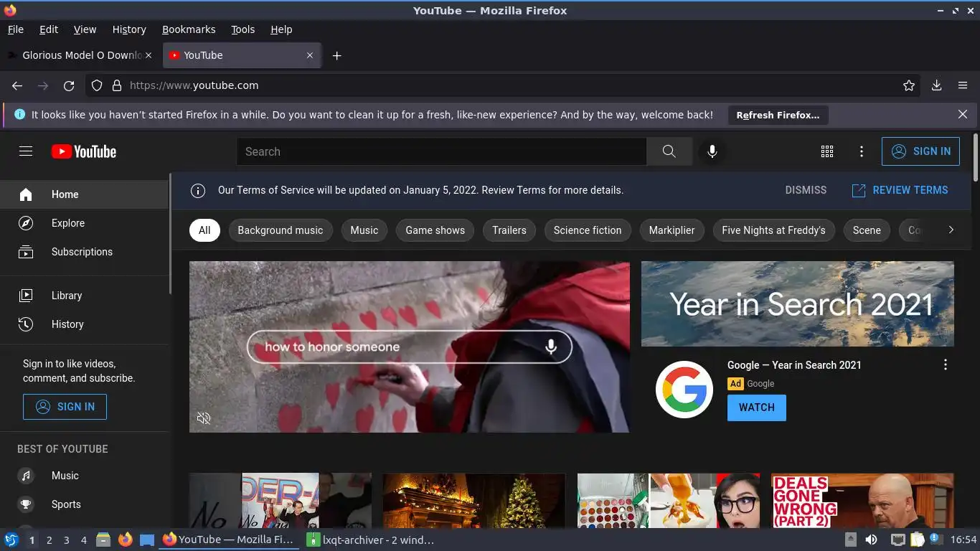Viewport: 980px width, 551px height.
Task: Open the View menu
Action: click(85, 29)
